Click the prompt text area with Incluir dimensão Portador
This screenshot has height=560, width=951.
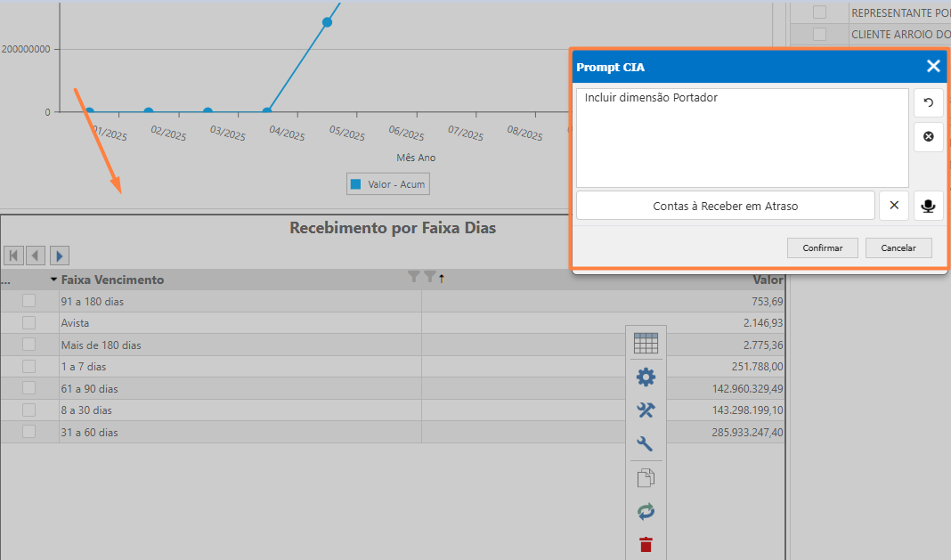coord(743,138)
